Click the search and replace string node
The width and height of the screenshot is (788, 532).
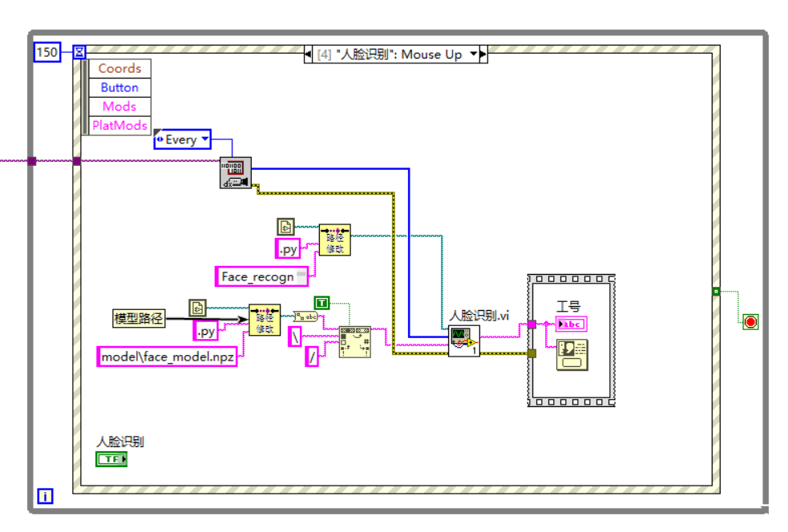point(353,340)
